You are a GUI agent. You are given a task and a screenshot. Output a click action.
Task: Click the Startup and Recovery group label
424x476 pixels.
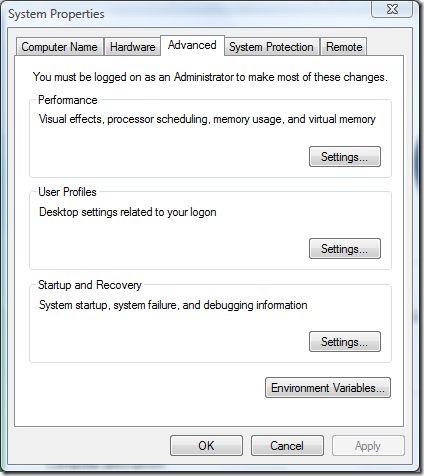(x=90, y=285)
